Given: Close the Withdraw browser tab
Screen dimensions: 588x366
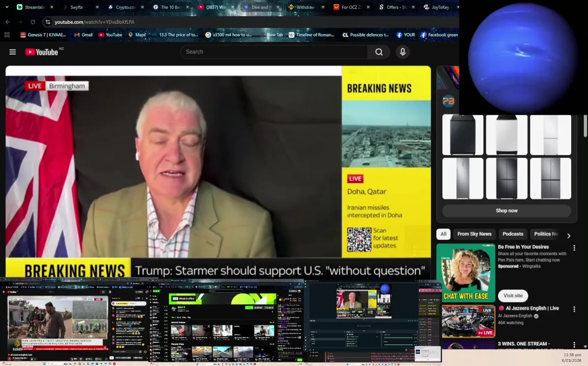Looking at the screenshot, I should 323,7.
